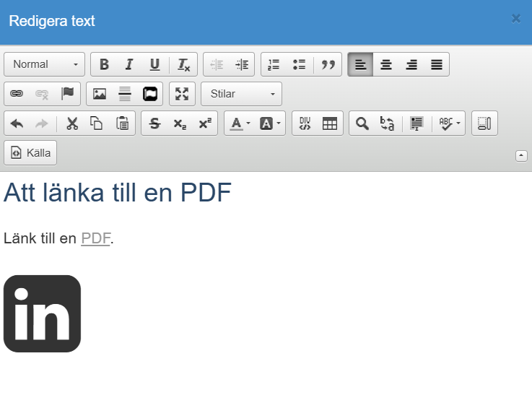Viewport: 532px width, 395px height.
Task: Insert an image using the picture icon
Action: 100,94
